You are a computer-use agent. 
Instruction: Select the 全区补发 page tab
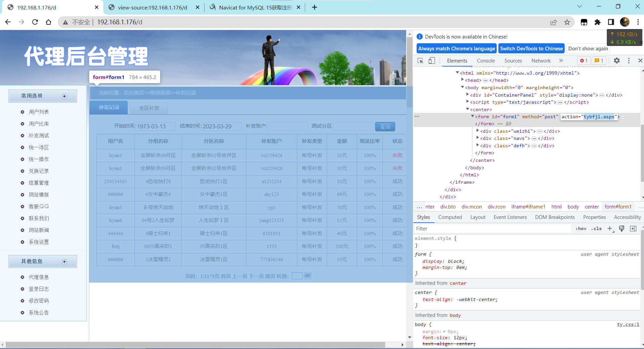click(149, 108)
